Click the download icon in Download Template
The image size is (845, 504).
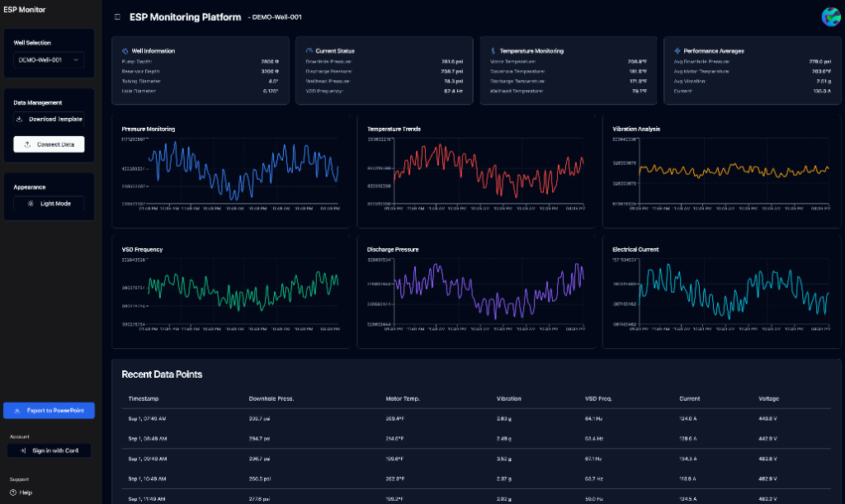click(20, 119)
